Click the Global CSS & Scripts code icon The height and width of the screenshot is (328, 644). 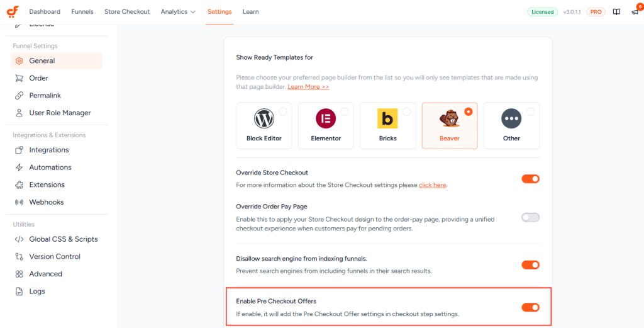(x=19, y=239)
